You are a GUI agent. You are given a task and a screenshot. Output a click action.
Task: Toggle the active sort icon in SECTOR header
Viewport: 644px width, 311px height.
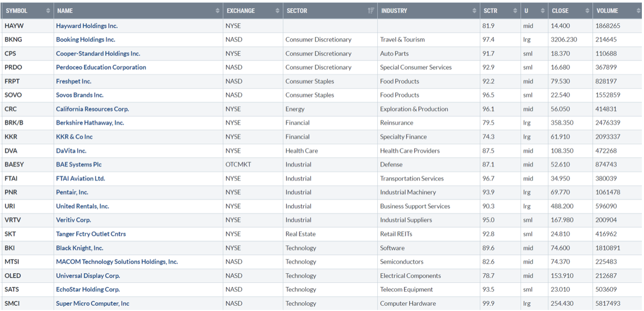[371, 11]
